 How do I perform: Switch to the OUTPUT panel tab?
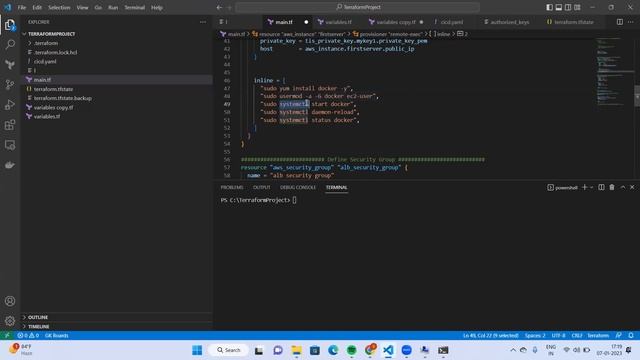(262, 187)
